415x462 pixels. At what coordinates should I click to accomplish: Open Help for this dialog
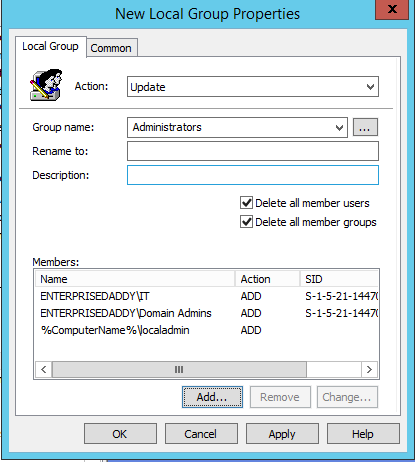coord(363,434)
